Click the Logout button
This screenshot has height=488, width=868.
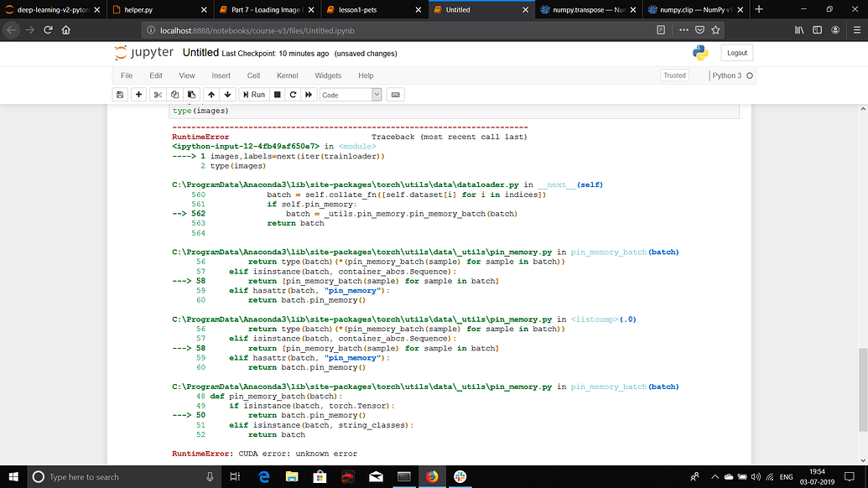(x=736, y=53)
